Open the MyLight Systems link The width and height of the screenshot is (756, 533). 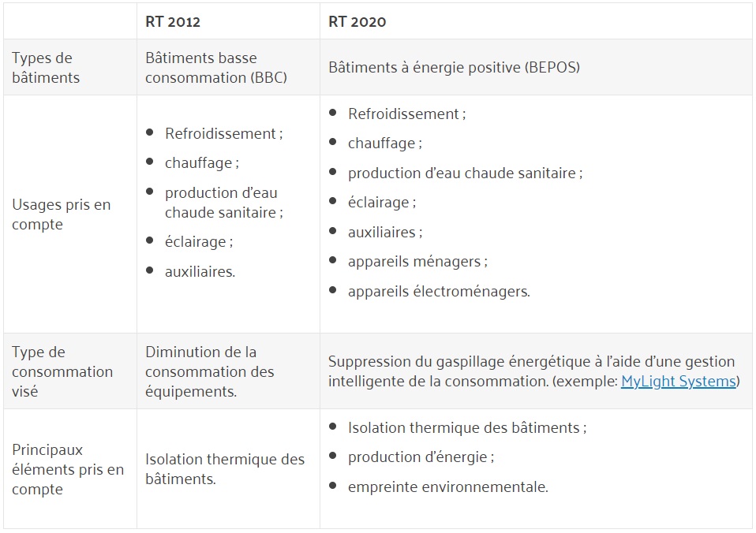(x=678, y=382)
